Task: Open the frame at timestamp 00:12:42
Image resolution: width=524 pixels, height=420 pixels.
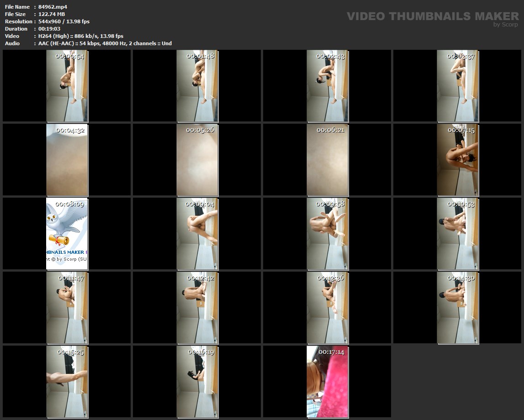Action: pyautogui.click(x=197, y=308)
